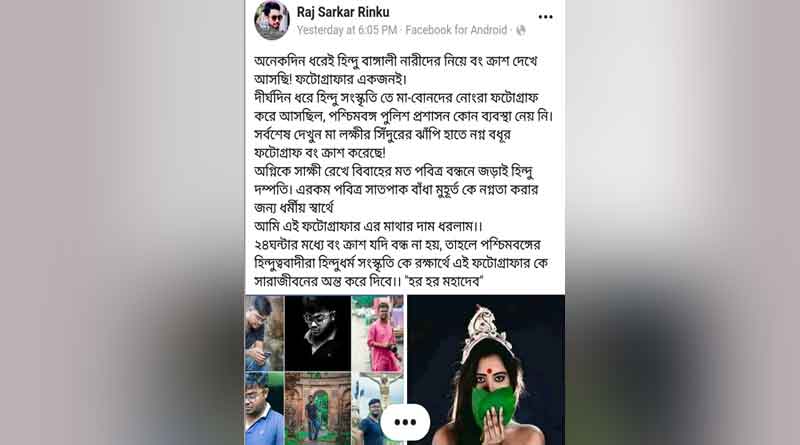Open the photo of man in pink kurta
Image resolution: width=800 pixels, height=445 pixels.
tap(378, 333)
